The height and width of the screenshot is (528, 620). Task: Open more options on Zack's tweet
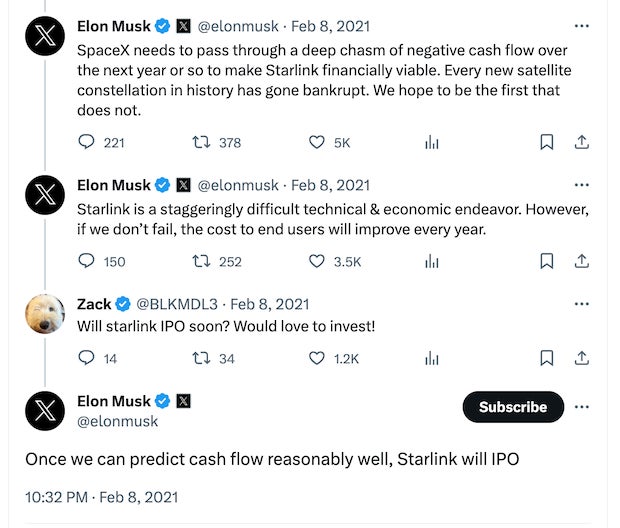[582, 304]
